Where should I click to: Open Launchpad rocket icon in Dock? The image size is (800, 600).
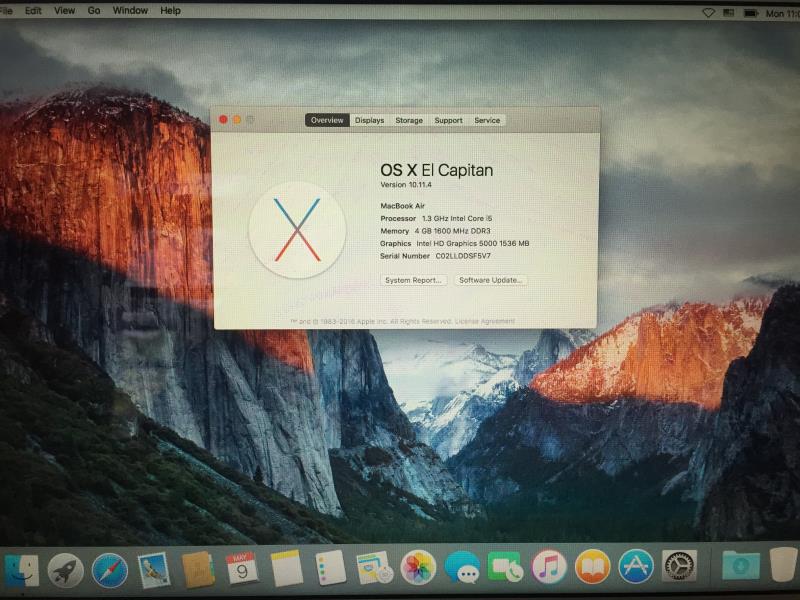(65, 570)
